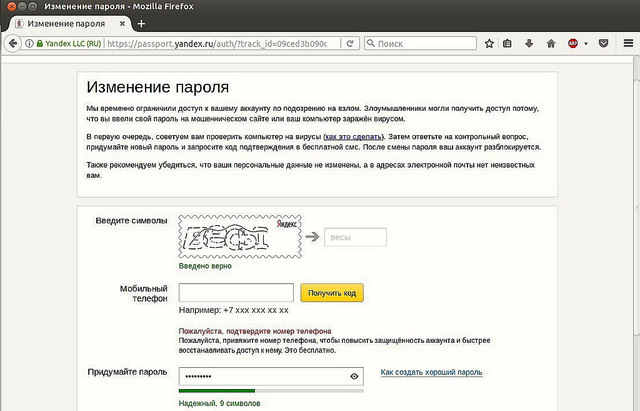
Task: Bookmark this page with the star icon
Action: (x=489, y=43)
